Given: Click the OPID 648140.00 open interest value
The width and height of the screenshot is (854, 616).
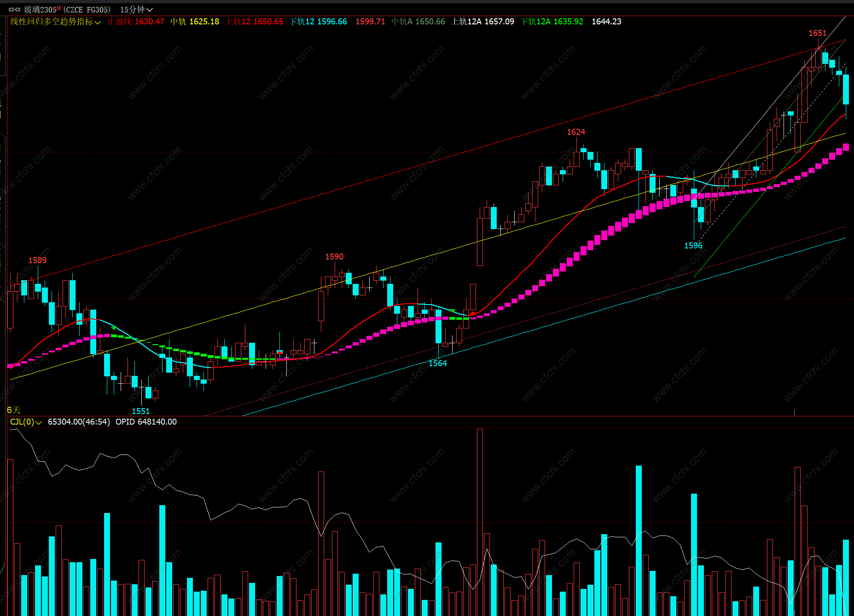Looking at the screenshot, I should tap(146, 422).
